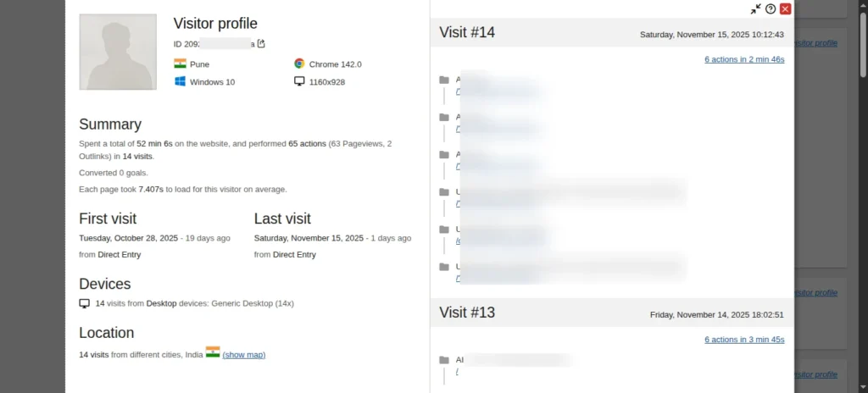The width and height of the screenshot is (868, 393).
Task: Open the "show map" link
Action: (x=244, y=355)
